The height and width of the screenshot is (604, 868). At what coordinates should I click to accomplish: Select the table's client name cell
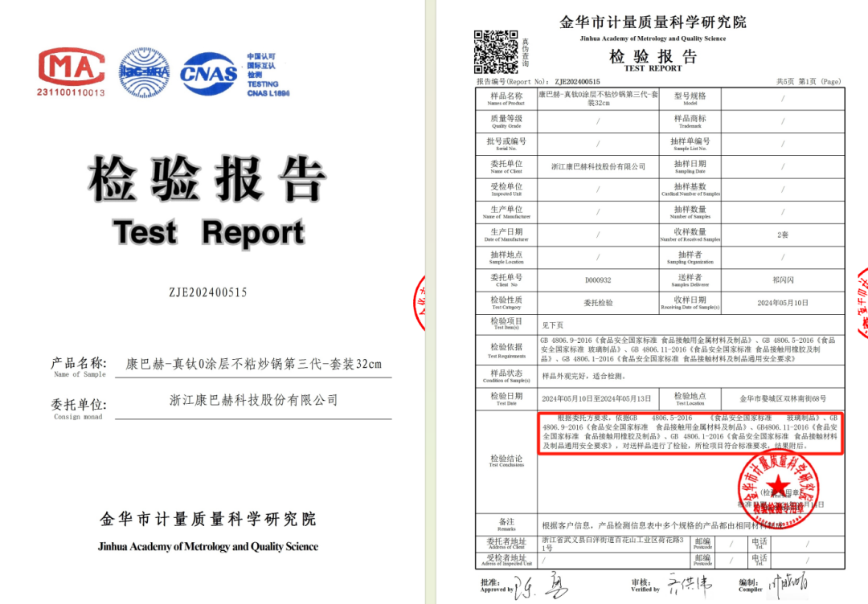coord(598,166)
